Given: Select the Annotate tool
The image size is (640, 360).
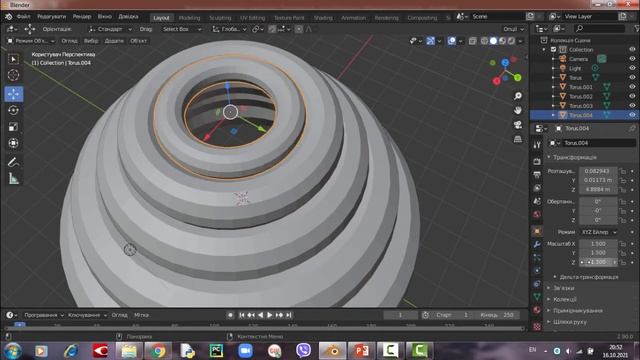Looking at the screenshot, I should pyautogui.click(x=13, y=162).
